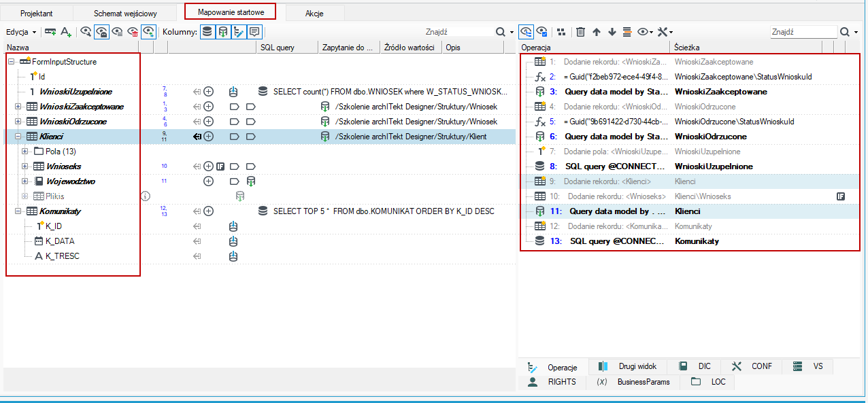Collapse the Klienci tree node

(x=18, y=137)
